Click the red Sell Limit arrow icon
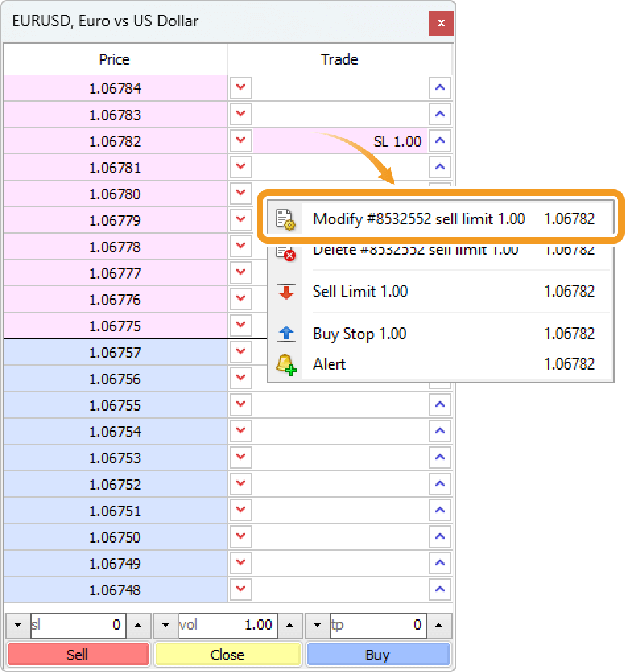 [285, 292]
